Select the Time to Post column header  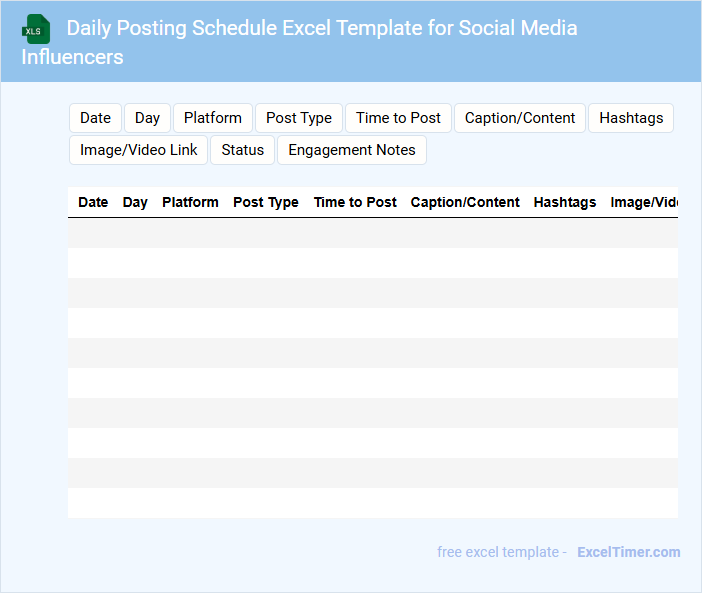click(355, 202)
